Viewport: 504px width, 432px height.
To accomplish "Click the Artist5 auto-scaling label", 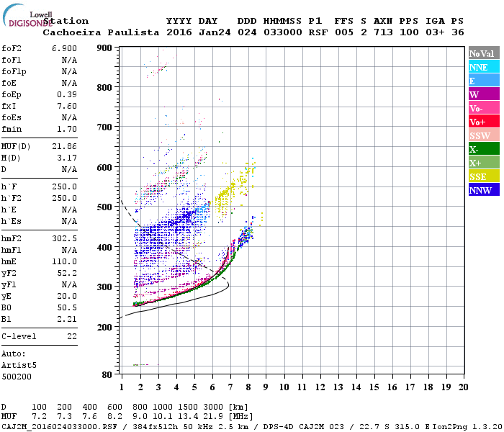I will coord(19,366).
